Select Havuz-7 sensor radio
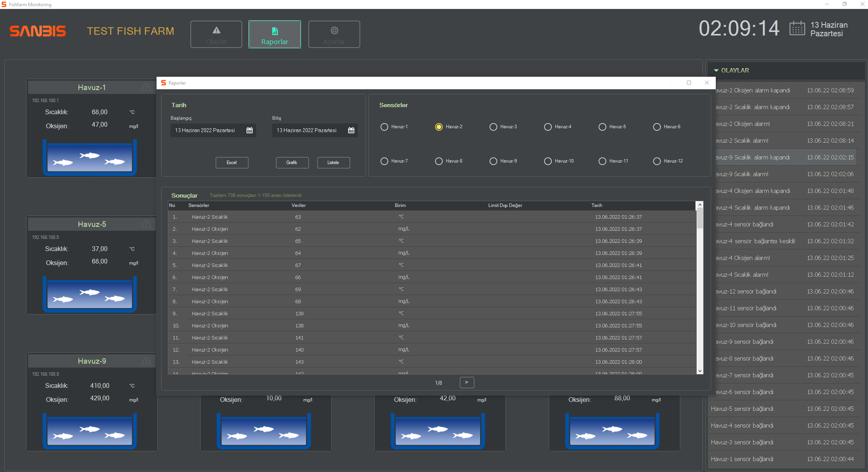 click(x=384, y=161)
